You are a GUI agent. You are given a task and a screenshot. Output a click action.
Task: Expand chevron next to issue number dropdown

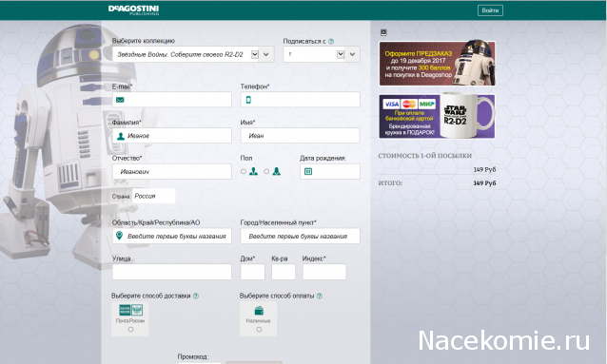(352, 54)
